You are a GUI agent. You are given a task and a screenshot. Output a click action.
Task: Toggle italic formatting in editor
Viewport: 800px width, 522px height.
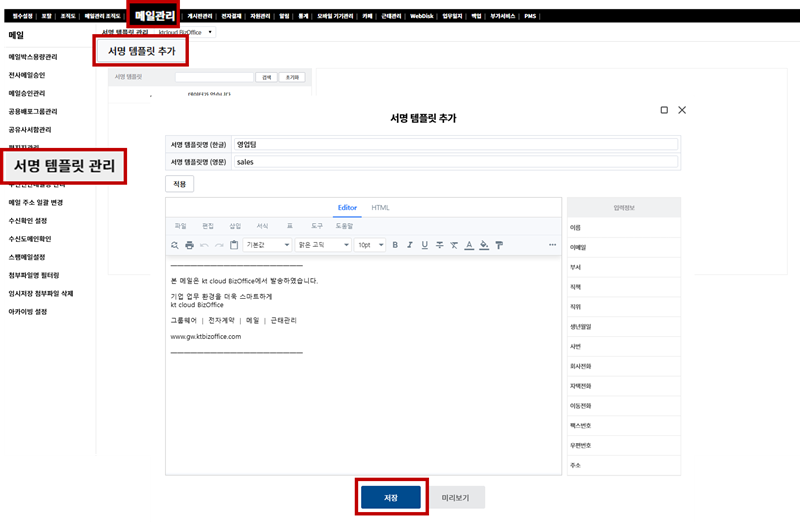410,245
